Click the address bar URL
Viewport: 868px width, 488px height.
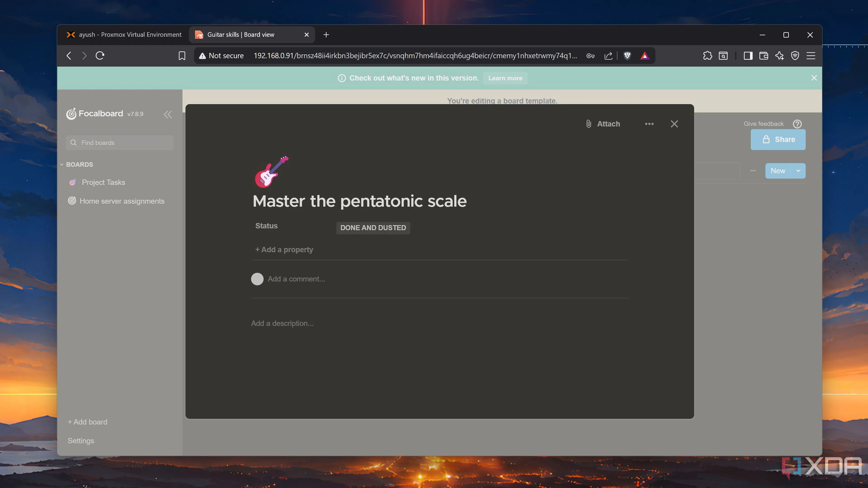click(415, 56)
